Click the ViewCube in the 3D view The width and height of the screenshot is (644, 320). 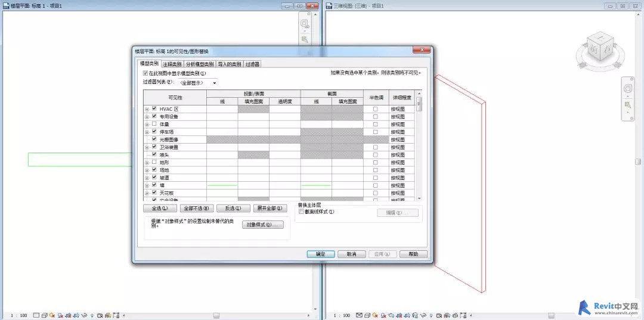tap(600, 47)
